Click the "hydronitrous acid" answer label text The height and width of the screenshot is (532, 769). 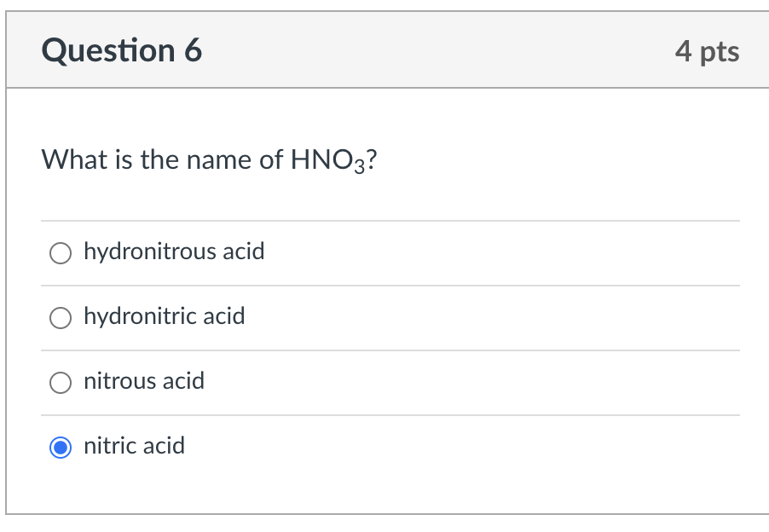[x=174, y=252]
